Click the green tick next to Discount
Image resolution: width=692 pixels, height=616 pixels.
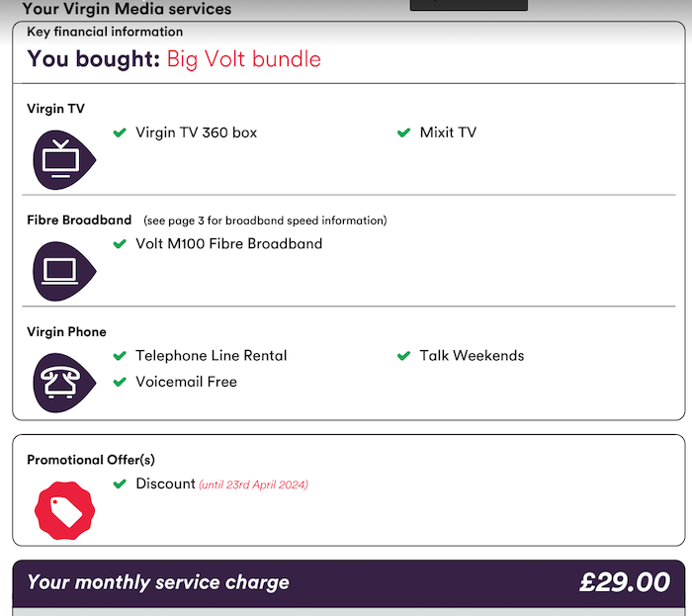[x=120, y=484]
